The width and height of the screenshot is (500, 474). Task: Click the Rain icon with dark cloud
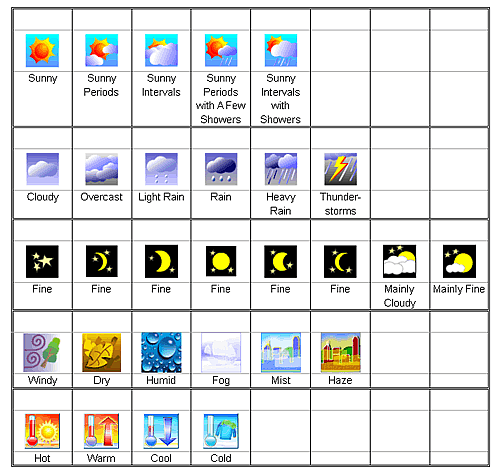tap(221, 169)
